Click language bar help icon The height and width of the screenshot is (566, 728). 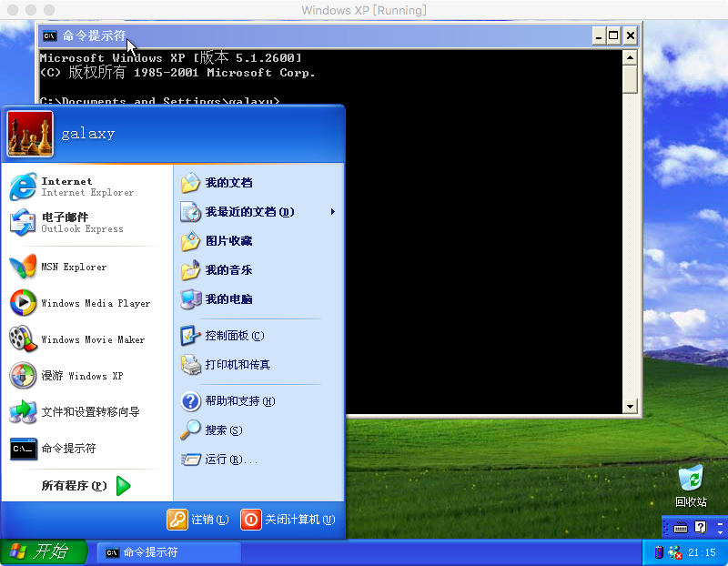700,527
